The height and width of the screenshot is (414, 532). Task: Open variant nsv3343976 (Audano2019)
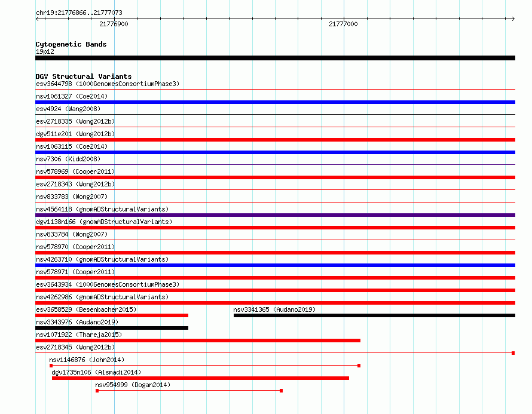[x=77, y=322]
